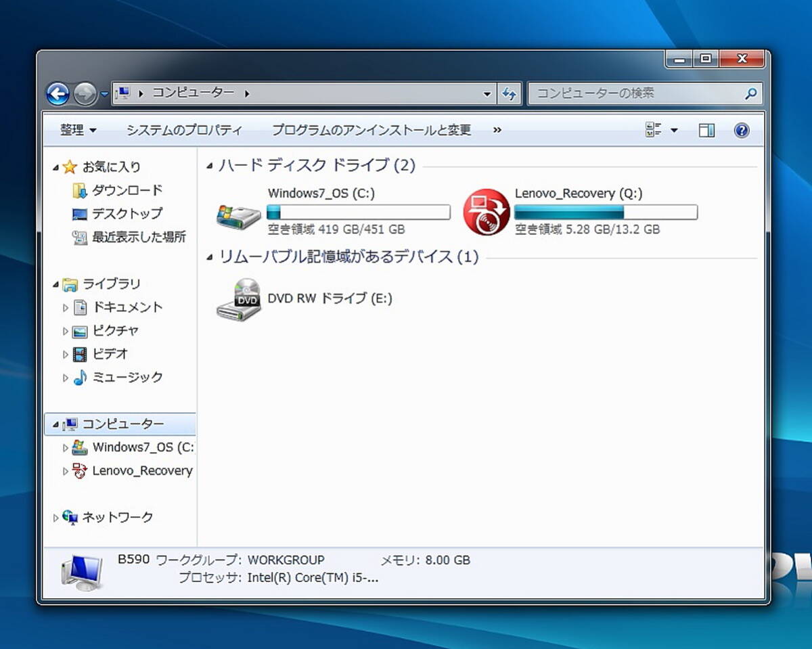Click the change view icon
Viewport: 812px width, 649px height.
[653, 130]
